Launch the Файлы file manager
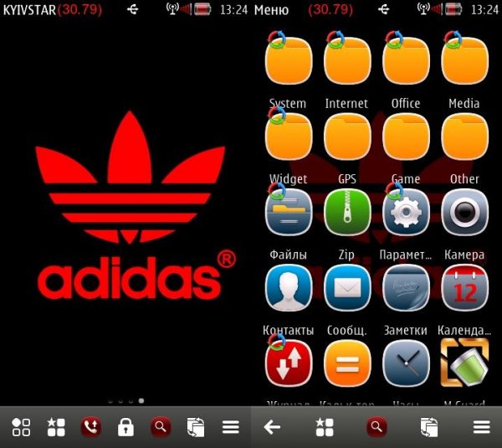Image resolution: width=502 pixels, height=448 pixels. (x=289, y=212)
